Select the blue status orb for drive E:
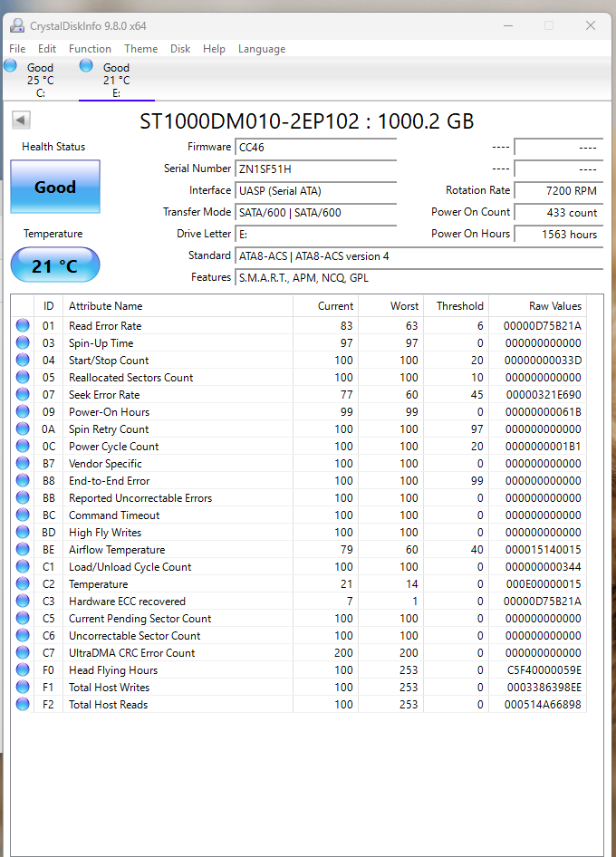Viewport: 616px width, 857px height. [x=86, y=66]
